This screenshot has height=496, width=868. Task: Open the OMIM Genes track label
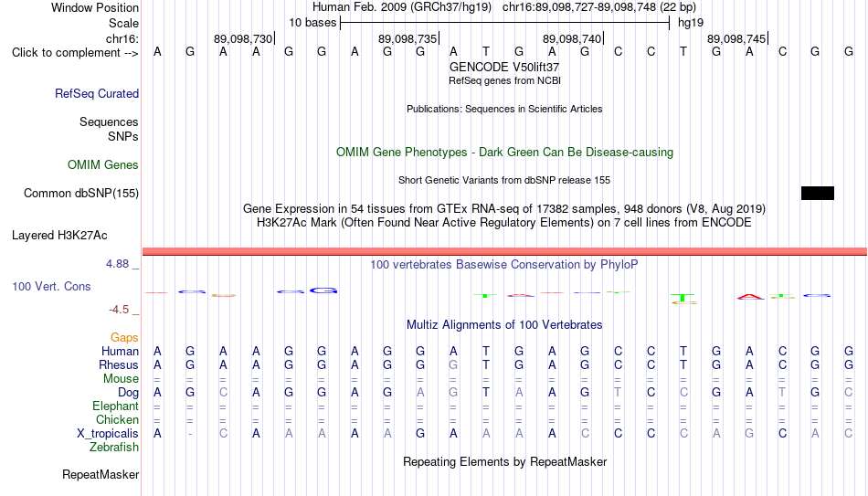coord(103,165)
